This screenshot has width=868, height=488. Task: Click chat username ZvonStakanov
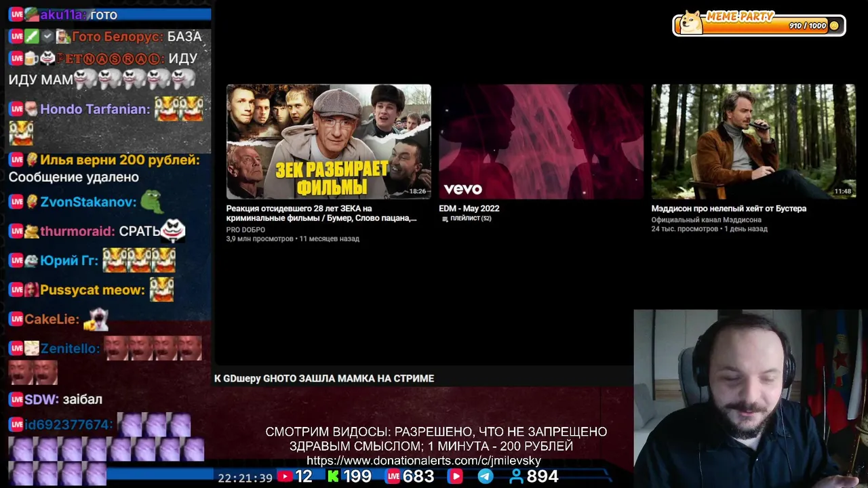point(88,202)
